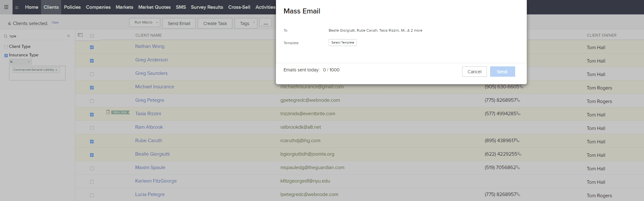Open the Run Macro dropdown

pyautogui.click(x=145, y=23)
